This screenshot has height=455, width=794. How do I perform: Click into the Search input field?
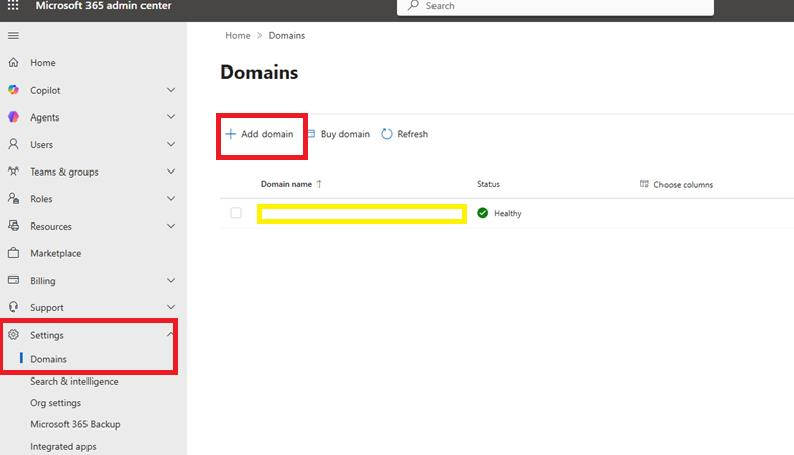pyautogui.click(x=555, y=6)
